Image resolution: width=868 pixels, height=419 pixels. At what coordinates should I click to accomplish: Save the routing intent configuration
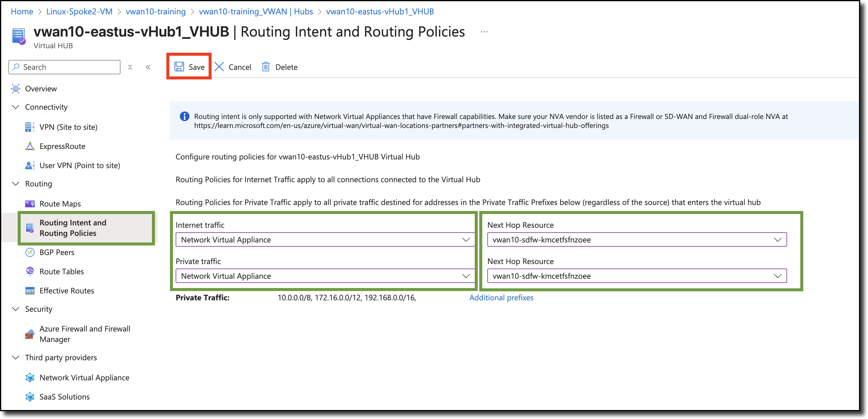pyautogui.click(x=189, y=67)
